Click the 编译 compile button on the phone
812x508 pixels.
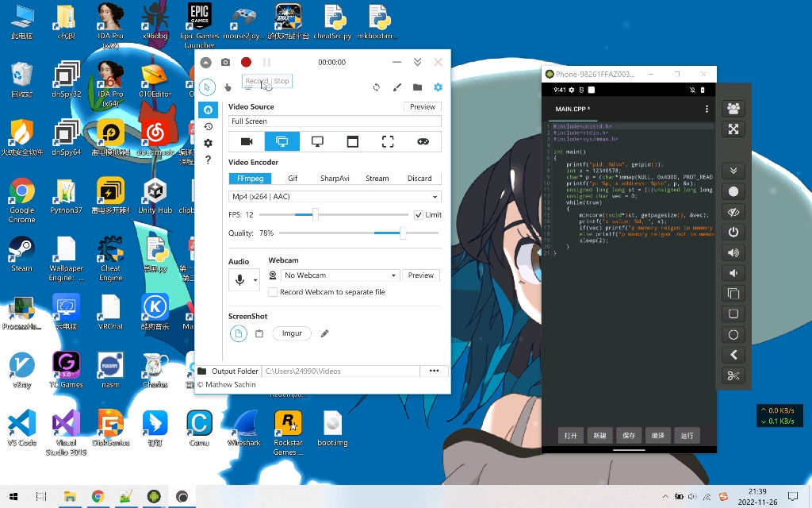tap(657, 436)
